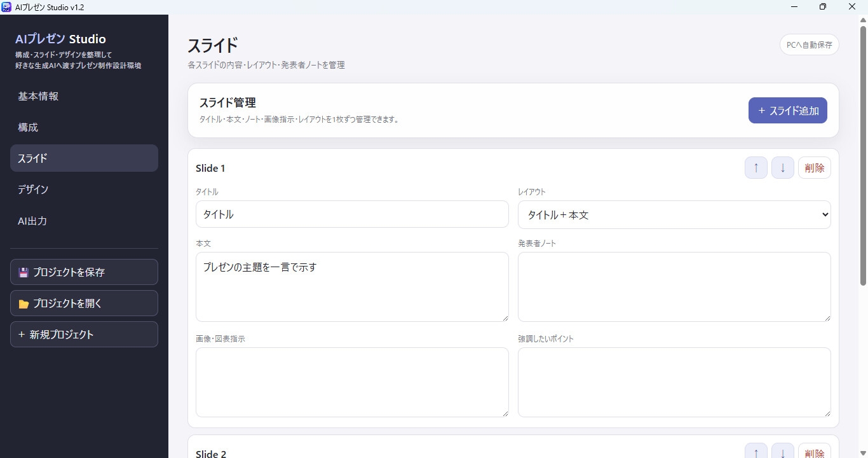The height and width of the screenshot is (458, 868).
Task: Add a slide with スライド追加
Action: click(x=788, y=111)
